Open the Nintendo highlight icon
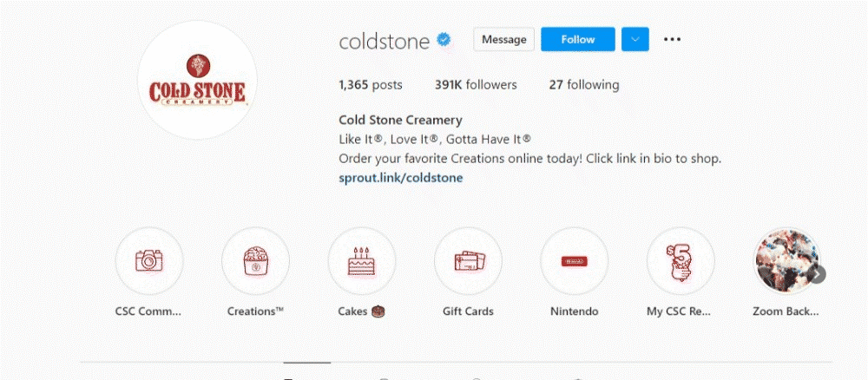The width and height of the screenshot is (868, 380). [x=574, y=260]
